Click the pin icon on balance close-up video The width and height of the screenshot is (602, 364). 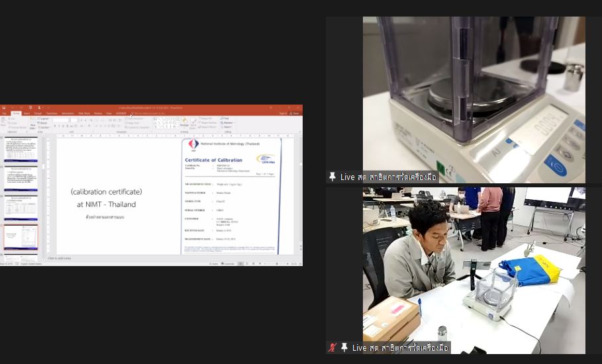coord(332,177)
